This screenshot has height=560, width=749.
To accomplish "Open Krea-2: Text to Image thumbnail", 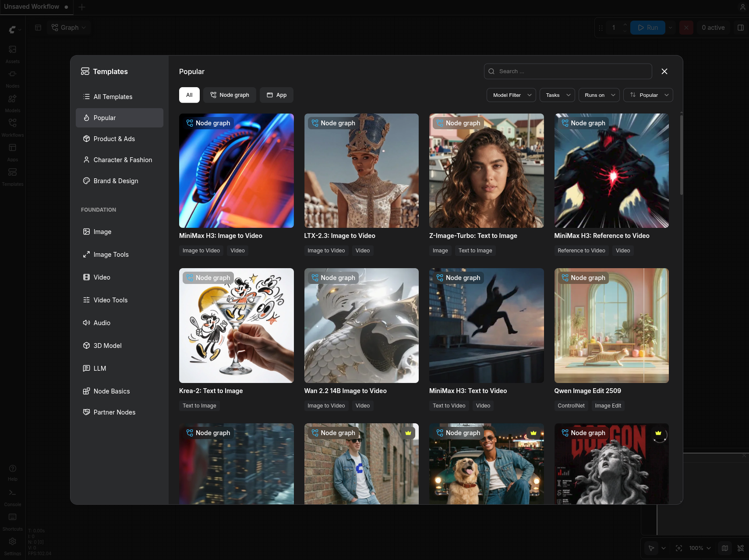I will click(237, 326).
